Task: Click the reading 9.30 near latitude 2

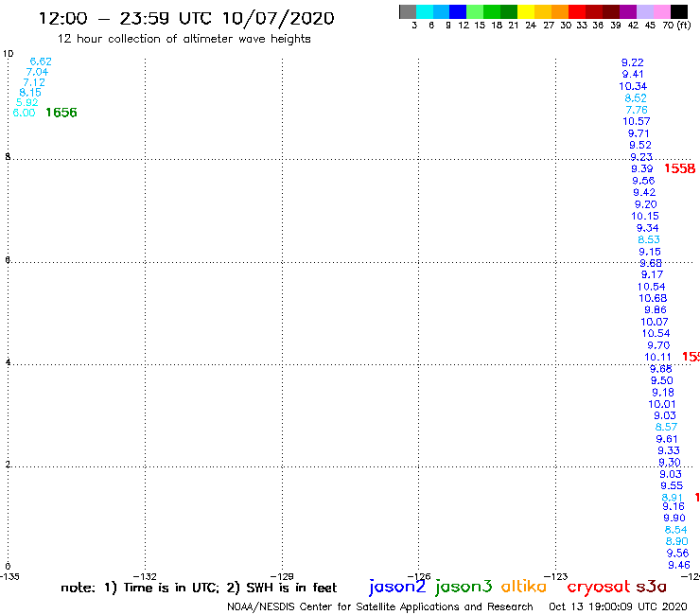Action: point(669,463)
